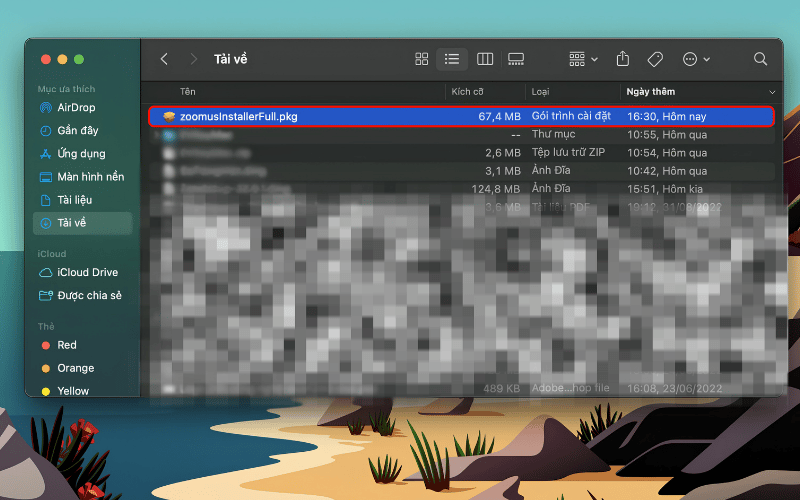The width and height of the screenshot is (800, 500).
Task: Click the 10:55, Hôm qua date
Action: (667, 135)
